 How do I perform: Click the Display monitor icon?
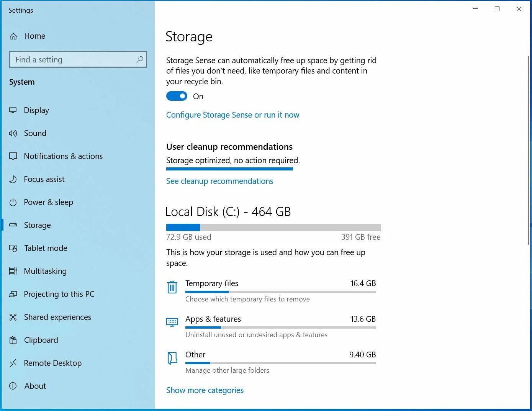coord(13,110)
